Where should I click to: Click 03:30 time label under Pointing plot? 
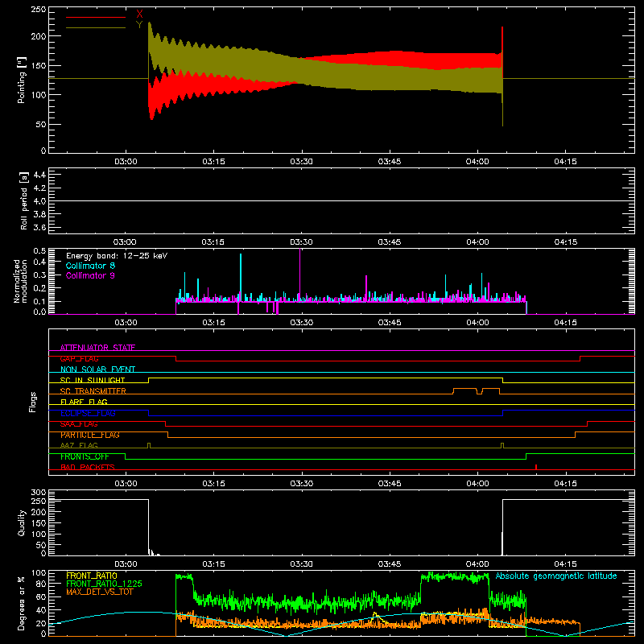[301, 162]
